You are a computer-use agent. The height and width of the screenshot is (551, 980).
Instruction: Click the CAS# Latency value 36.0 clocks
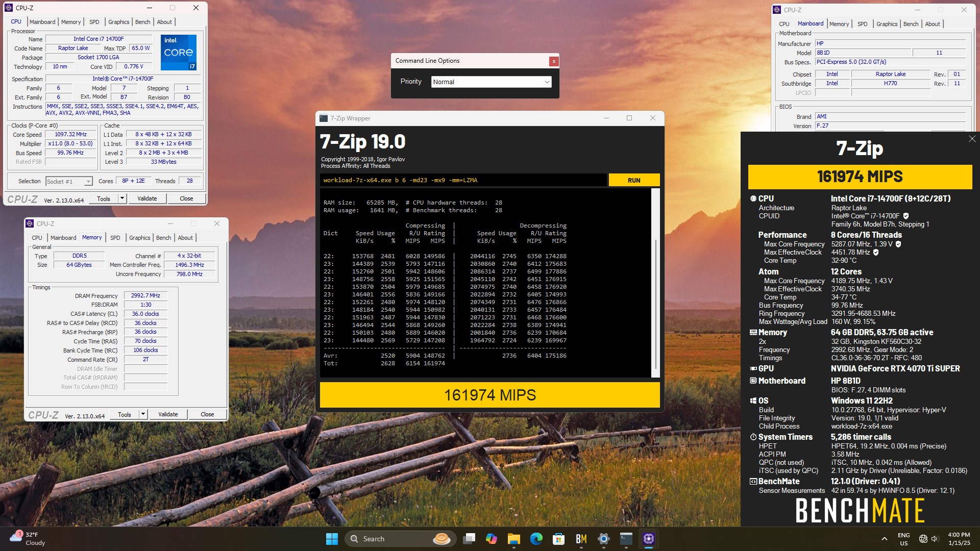point(145,314)
